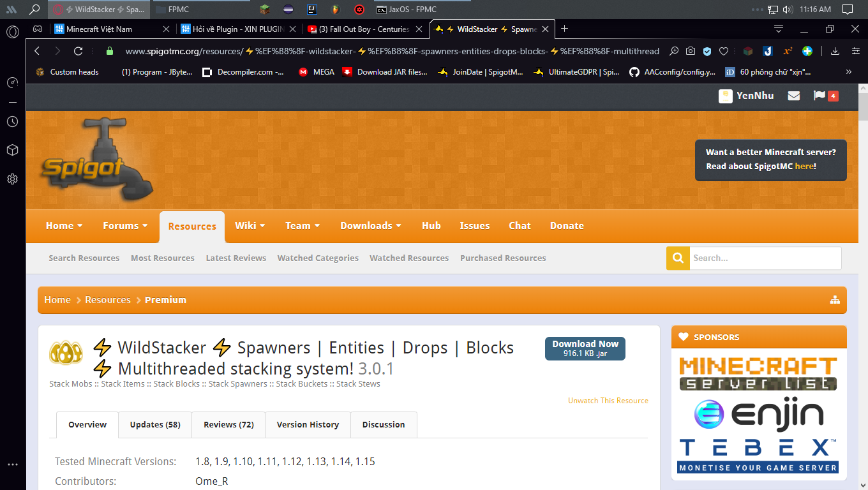
Task: Switch to the Fall Out Boy YouTube tab
Action: click(x=364, y=29)
